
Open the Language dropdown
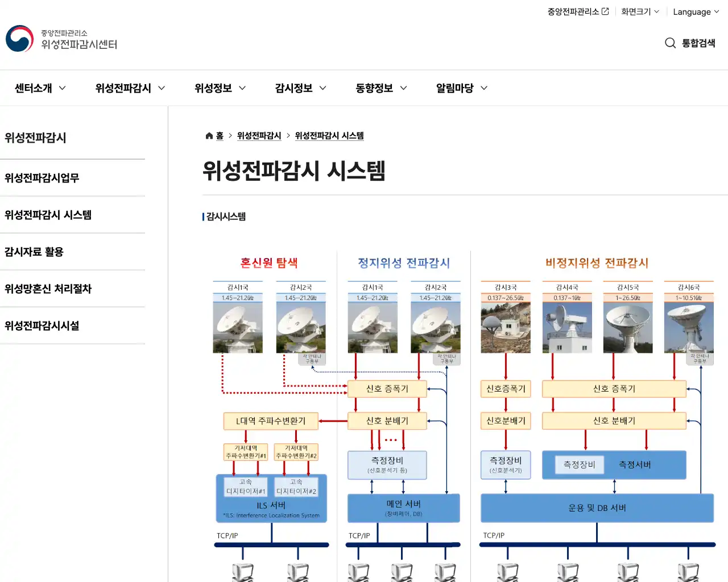click(x=694, y=11)
